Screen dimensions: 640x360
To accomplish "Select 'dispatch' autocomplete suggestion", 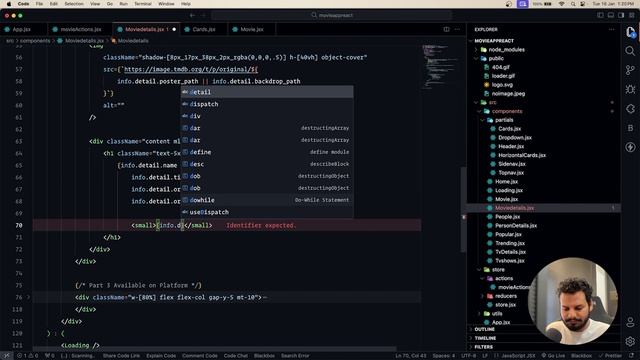I will click(x=267, y=104).
